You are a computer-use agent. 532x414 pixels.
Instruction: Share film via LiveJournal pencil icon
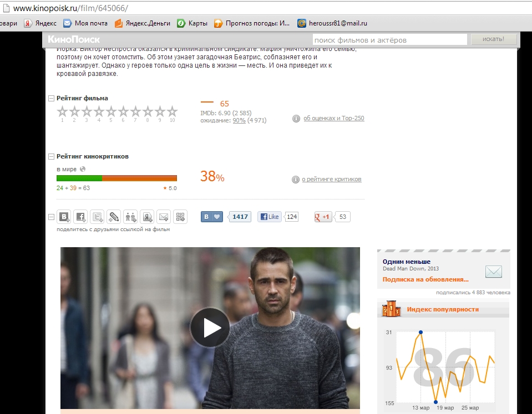point(114,217)
